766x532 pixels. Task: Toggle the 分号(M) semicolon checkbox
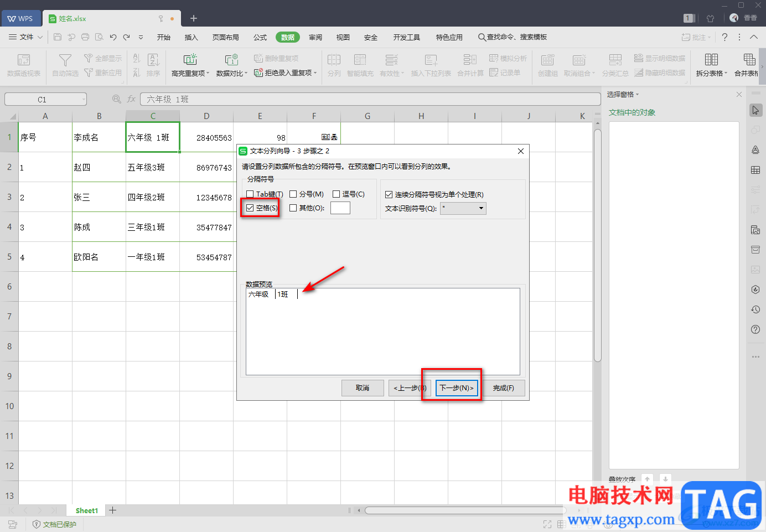(293, 194)
